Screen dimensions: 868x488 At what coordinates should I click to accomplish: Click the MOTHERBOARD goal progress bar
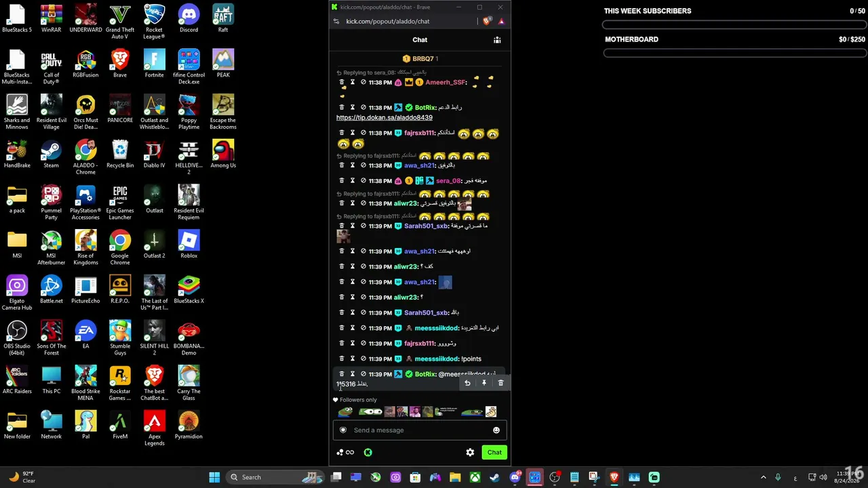pyautogui.click(x=734, y=54)
